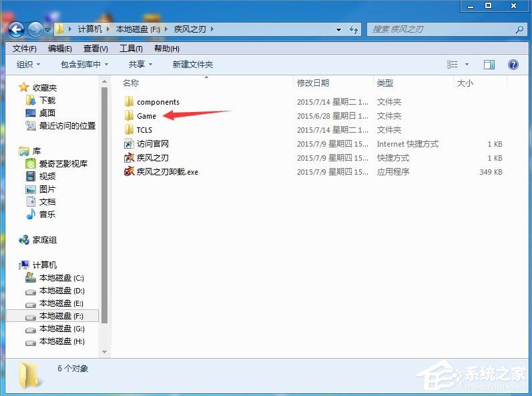Click navigation pane scrollbar down arrow
Viewport: 532px width, 396px height.
(105, 352)
